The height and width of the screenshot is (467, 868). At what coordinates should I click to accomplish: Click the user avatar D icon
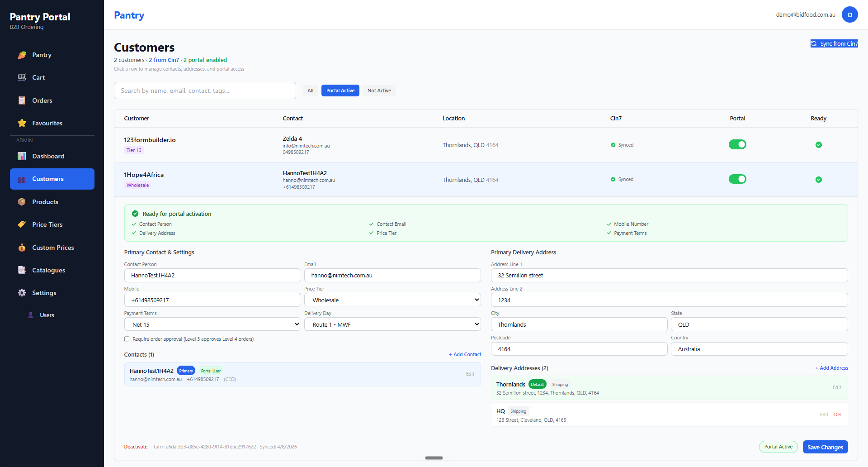tap(850, 14)
